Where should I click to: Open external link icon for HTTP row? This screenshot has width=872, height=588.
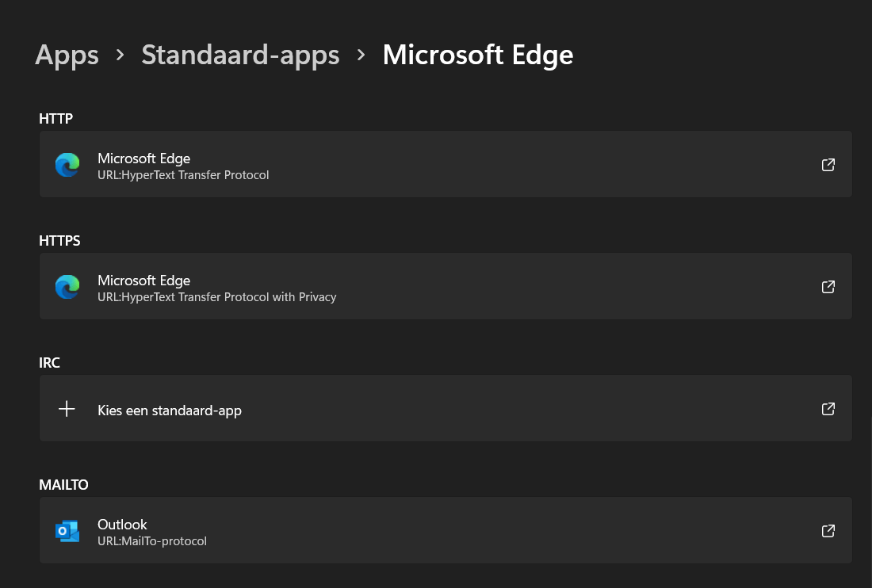(x=828, y=165)
